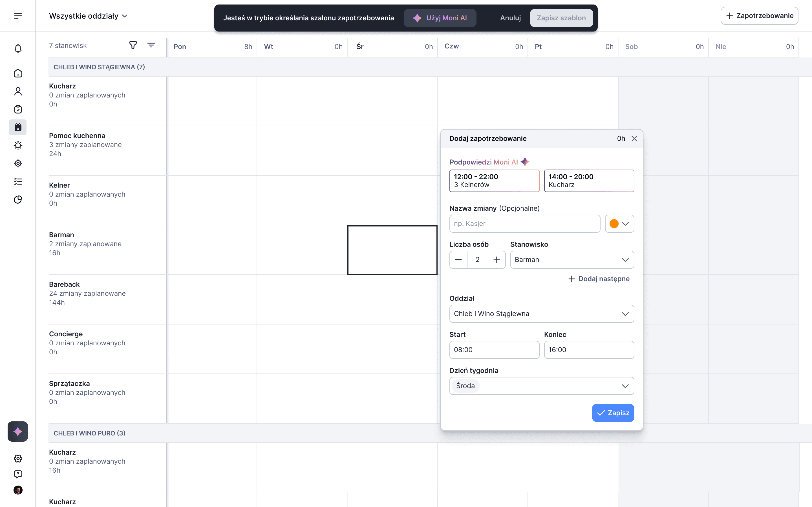Open the employees person icon
Image resolution: width=812 pixels, height=507 pixels.
[18, 91]
